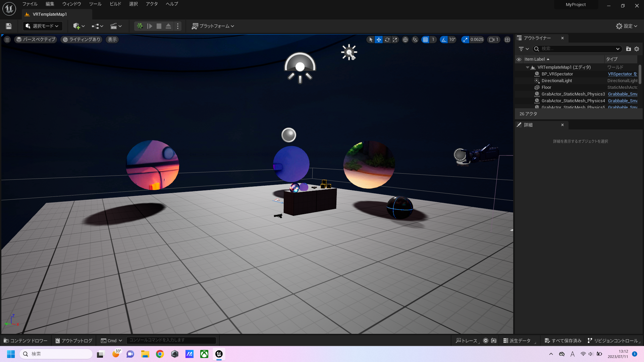The image size is (644, 362).
Task: Open the blueprints dropdown in the toolbar
Action: point(97,26)
